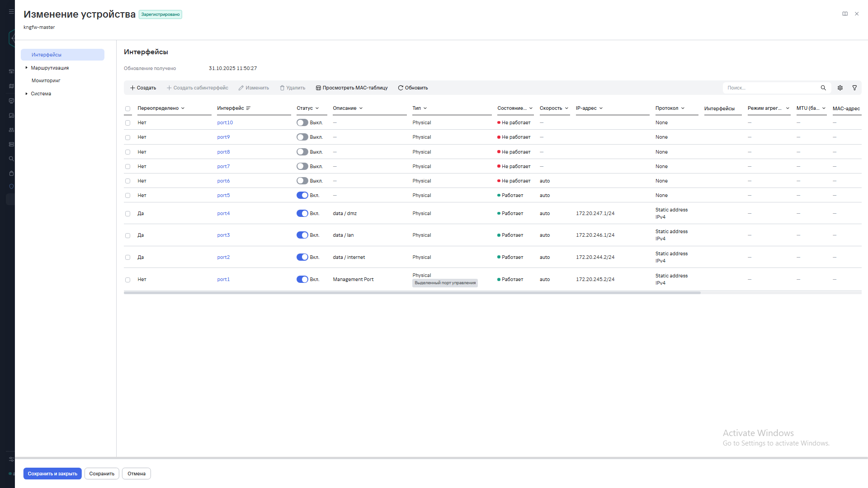This screenshot has width=868, height=488.
Task: Select Интерфейсы in the left menu
Action: [x=47, y=55]
